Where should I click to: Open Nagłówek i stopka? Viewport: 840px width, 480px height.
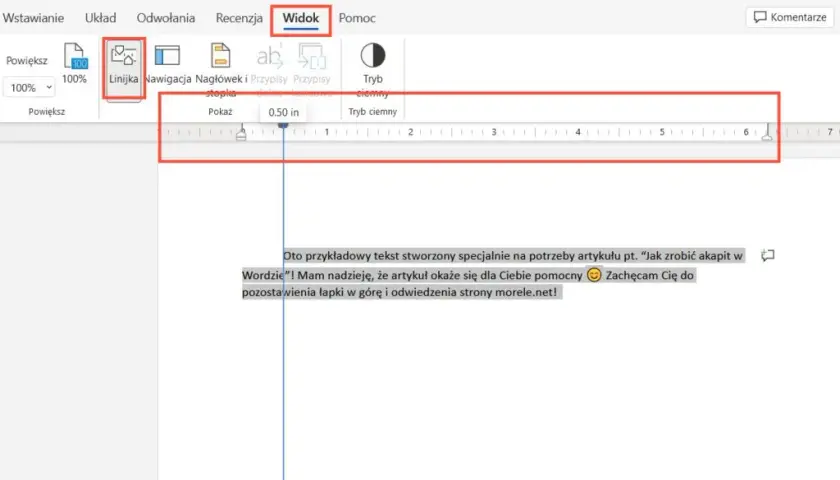221,70
